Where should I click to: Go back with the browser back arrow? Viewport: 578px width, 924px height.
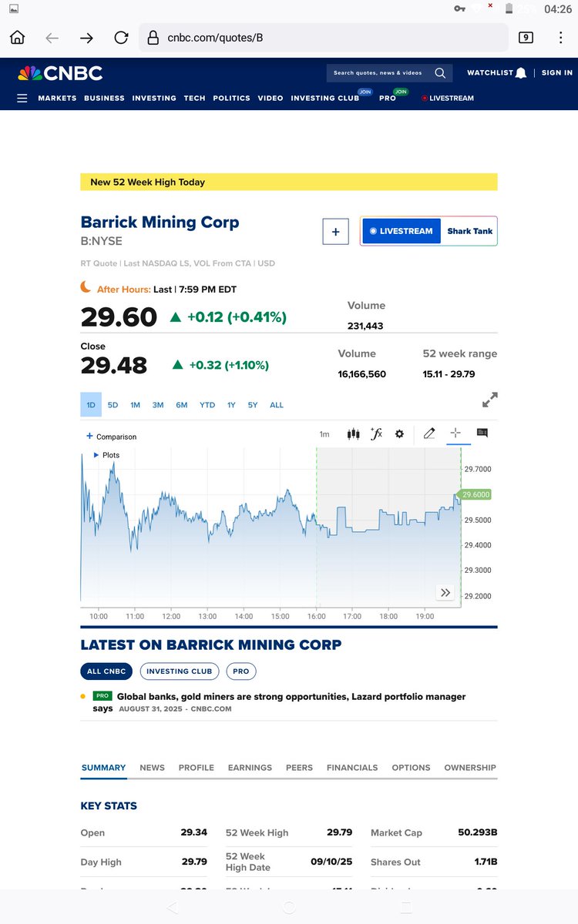tap(52, 38)
